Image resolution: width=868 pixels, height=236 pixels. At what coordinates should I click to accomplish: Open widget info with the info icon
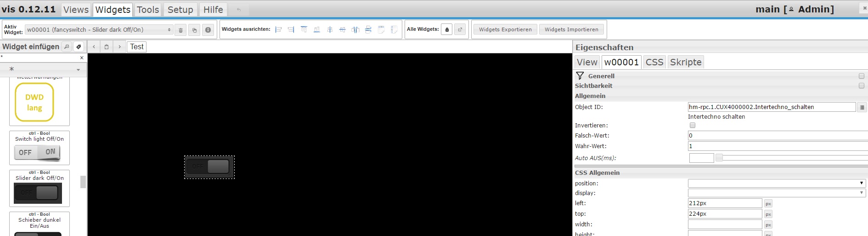pos(208,30)
